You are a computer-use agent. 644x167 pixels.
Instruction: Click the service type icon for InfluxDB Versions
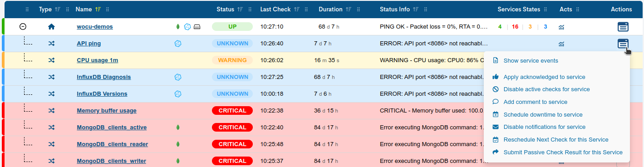[51, 94]
